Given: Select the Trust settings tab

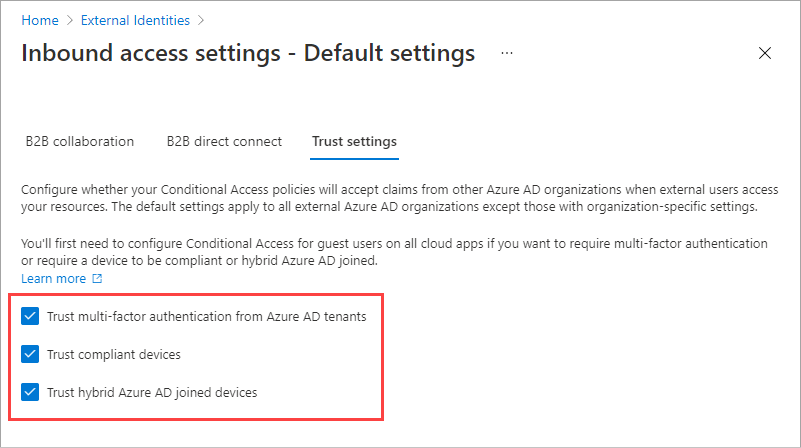Looking at the screenshot, I should click(354, 142).
